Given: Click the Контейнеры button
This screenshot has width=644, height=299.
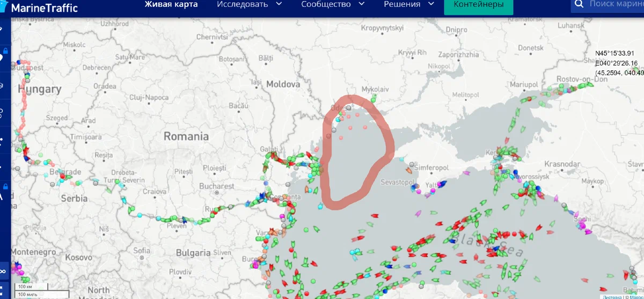Looking at the screenshot, I should click(x=478, y=5).
